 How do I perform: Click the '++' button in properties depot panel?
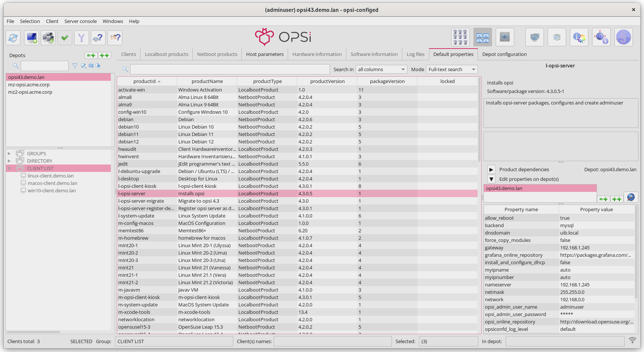[x=617, y=199]
